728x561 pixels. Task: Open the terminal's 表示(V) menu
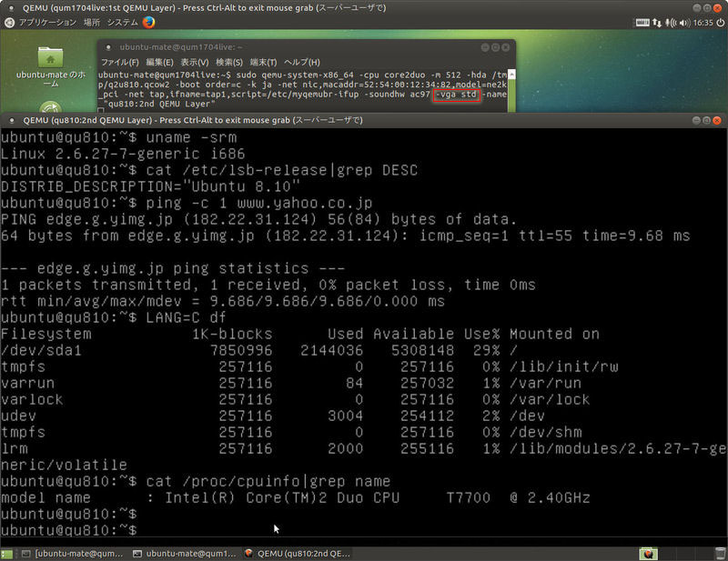(195, 62)
